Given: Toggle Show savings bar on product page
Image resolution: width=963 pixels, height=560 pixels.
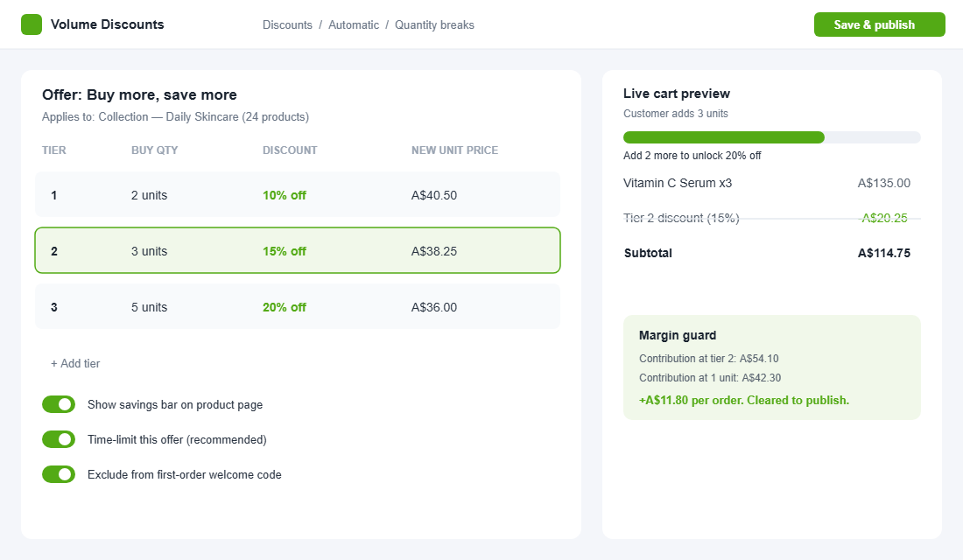Looking at the screenshot, I should (x=59, y=404).
